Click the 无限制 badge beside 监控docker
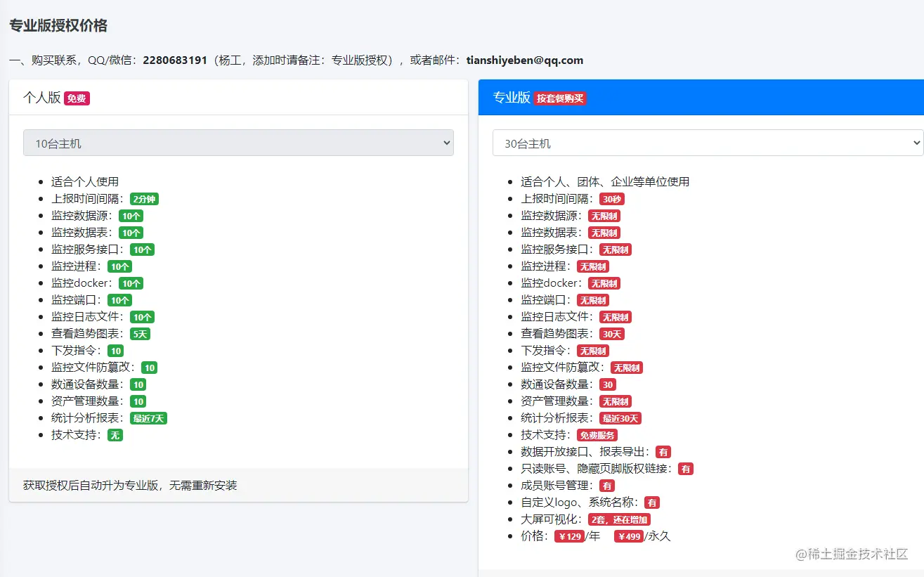Screen dimensions: 924x577 [604, 283]
